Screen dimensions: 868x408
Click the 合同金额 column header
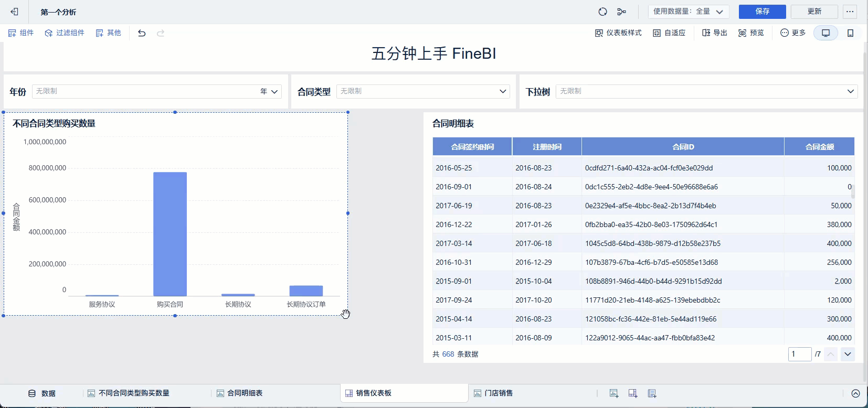point(819,147)
